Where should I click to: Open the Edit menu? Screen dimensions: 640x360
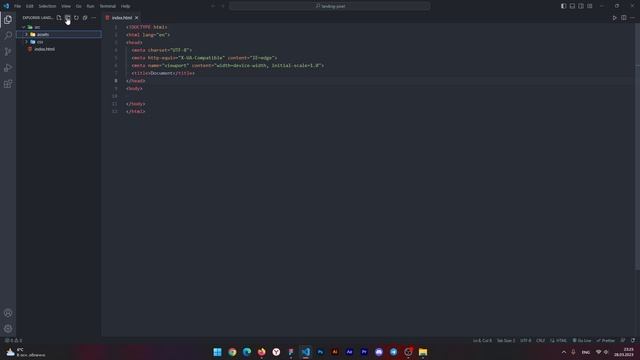30,6
